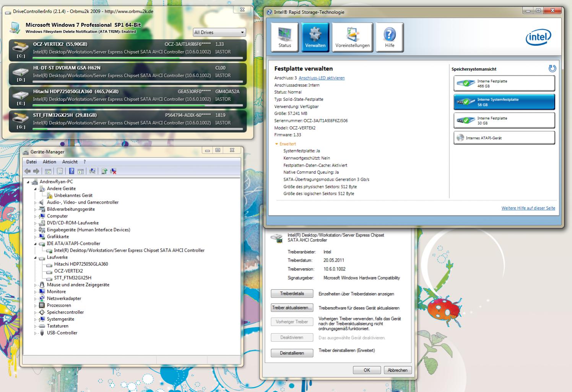Expand Audio-, Video- und Gamecontroller
The width and height of the screenshot is (572, 392).
36,202
